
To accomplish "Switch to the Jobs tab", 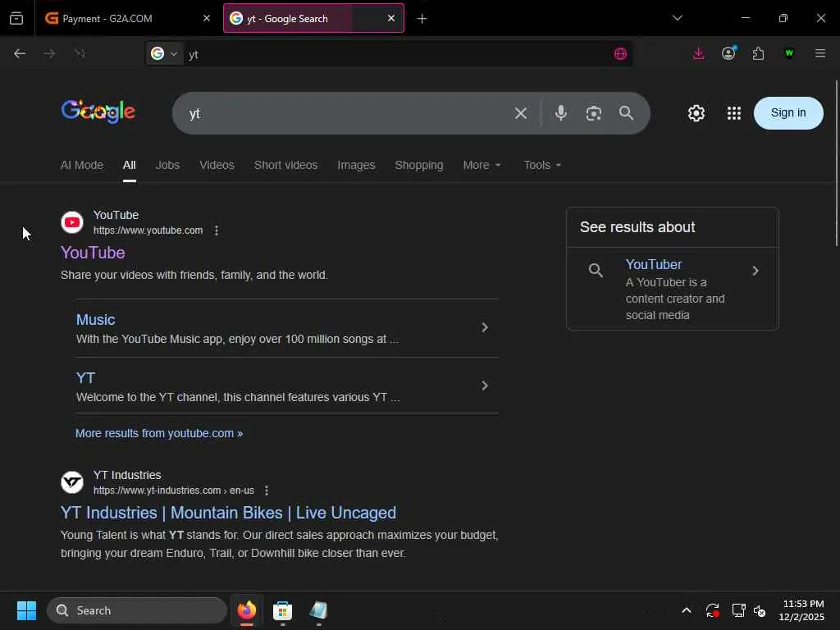I will point(167,165).
